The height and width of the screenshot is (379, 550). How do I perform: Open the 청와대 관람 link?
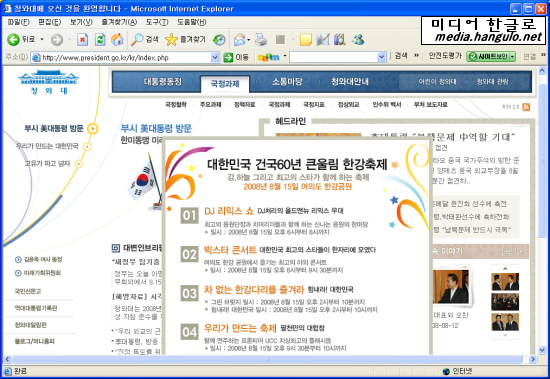[492, 82]
